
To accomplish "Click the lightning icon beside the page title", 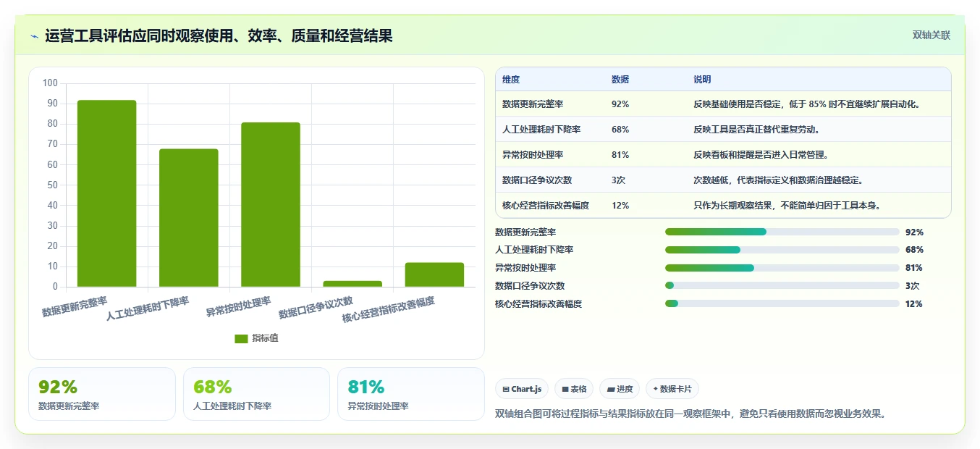I will (x=35, y=36).
